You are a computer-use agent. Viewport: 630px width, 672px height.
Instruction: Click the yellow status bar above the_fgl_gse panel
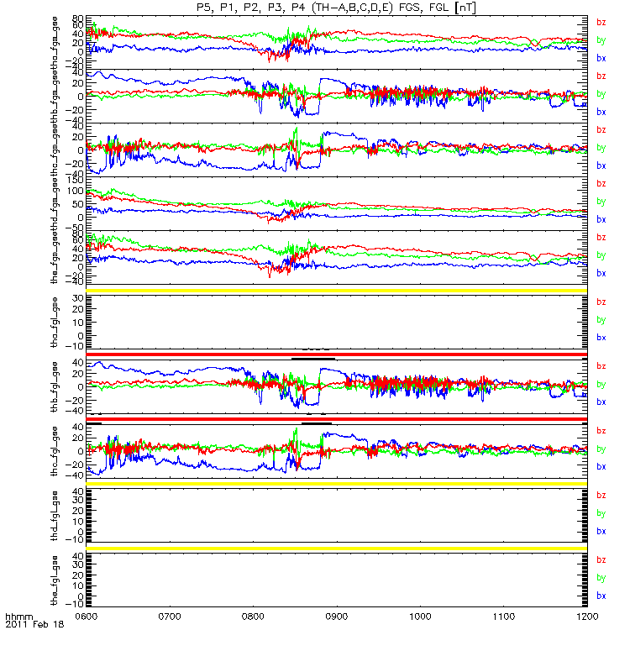337,549
